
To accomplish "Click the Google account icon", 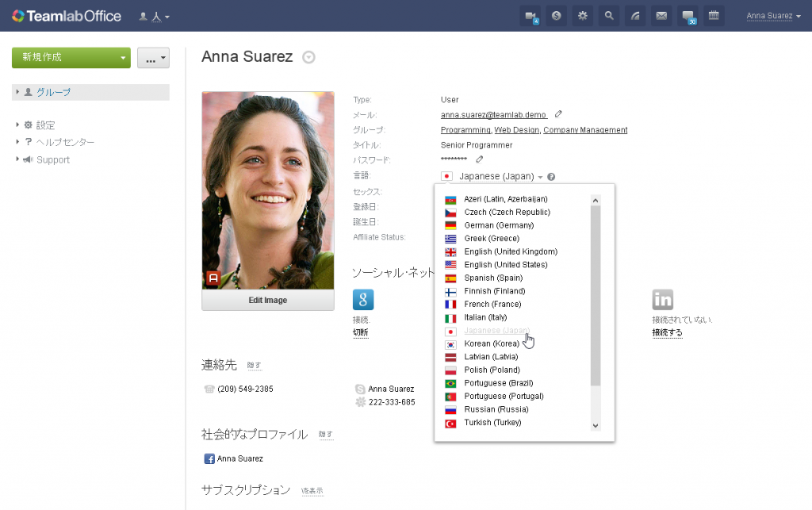I will 363,300.
